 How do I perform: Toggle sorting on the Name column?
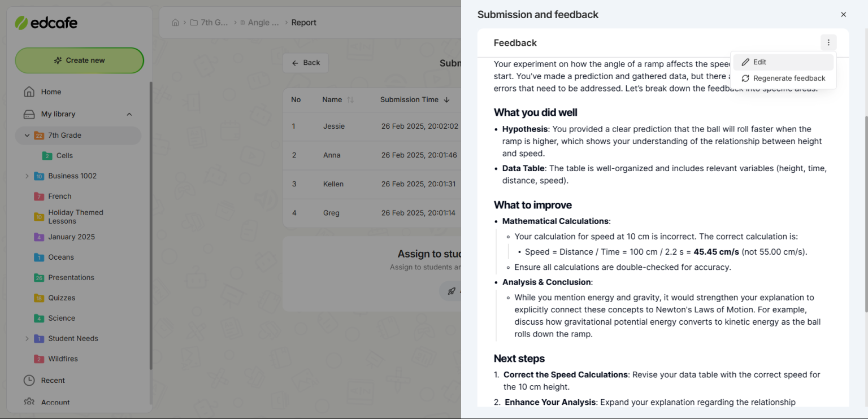pos(349,99)
